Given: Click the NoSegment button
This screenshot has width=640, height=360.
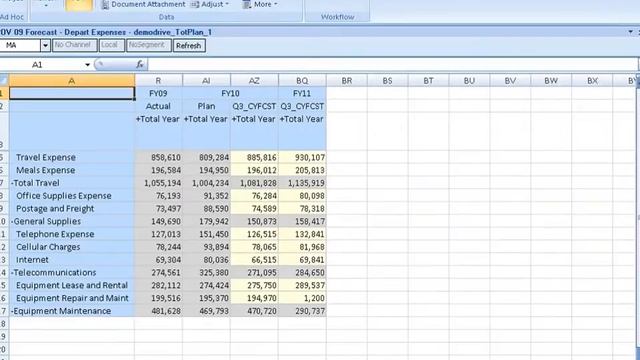Looking at the screenshot, I should pos(148,45).
